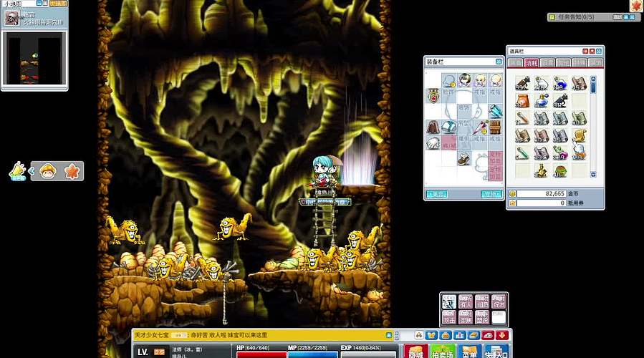The height and width of the screenshot is (358, 644).
Task: Click the equipped umbrella weapon slot
Action: [x=480, y=127]
